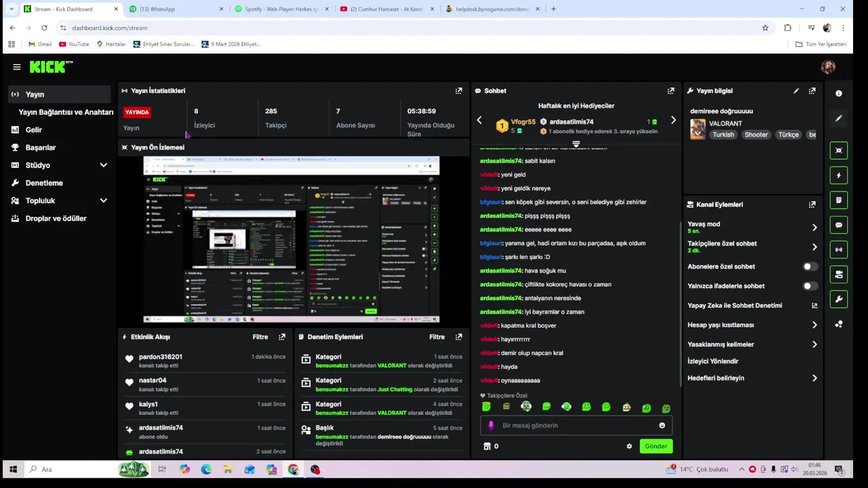
Task: Click pardon316201 in the activity feed
Action: [x=161, y=357]
